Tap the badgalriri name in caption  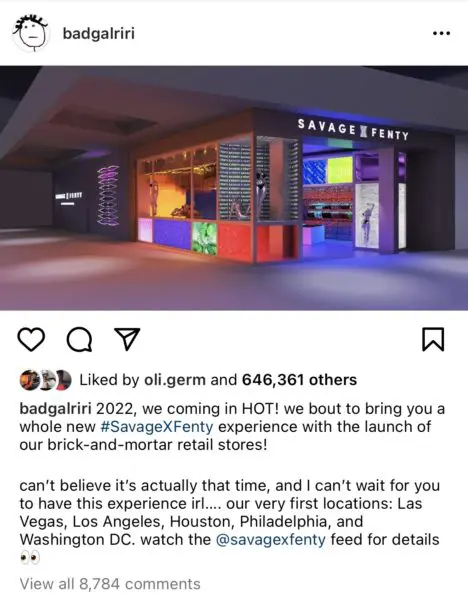click(55, 409)
